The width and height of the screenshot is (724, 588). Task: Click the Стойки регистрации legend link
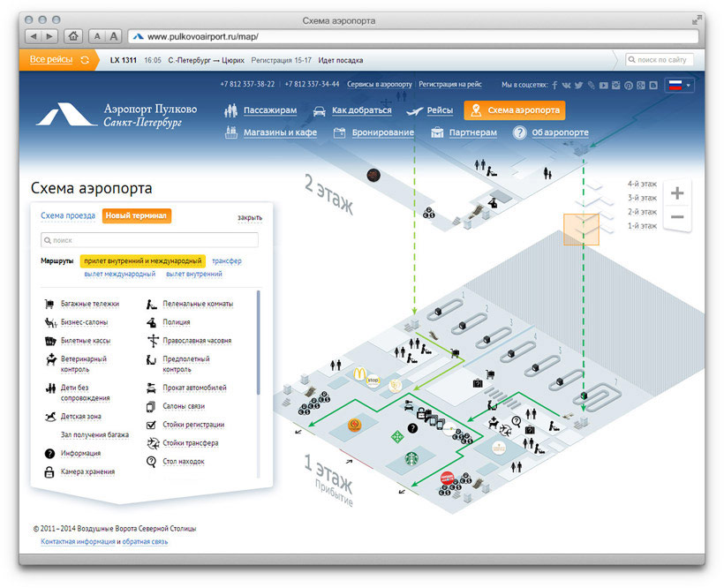[193, 425]
